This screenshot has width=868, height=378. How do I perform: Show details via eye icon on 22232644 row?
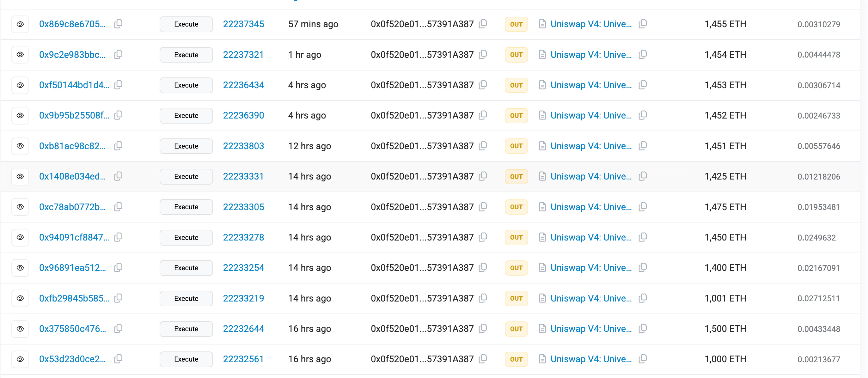coord(20,329)
